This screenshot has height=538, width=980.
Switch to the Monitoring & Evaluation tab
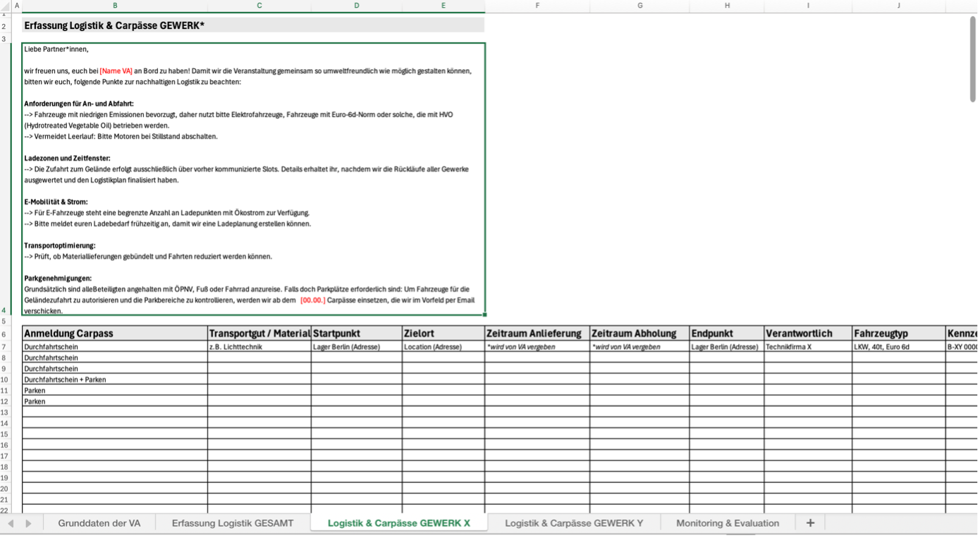(728, 523)
